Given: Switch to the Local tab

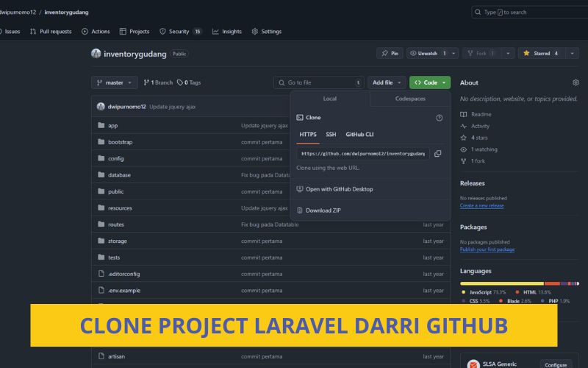Looking at the screenshot, I should (x=330, y=99).
